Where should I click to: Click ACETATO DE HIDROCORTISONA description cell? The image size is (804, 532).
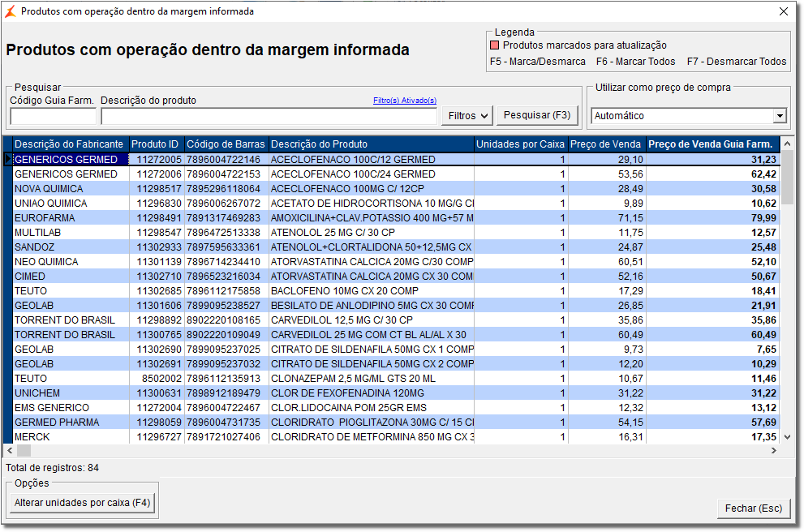click(372, 204)
